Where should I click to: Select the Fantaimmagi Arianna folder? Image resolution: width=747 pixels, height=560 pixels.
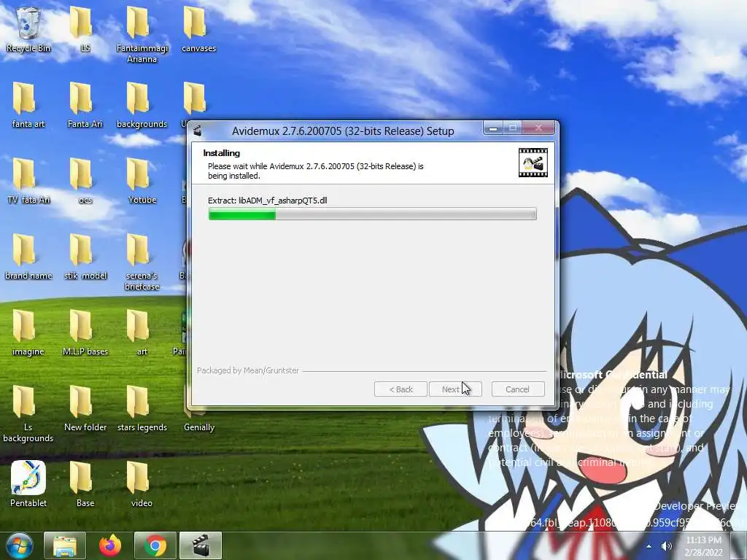point(142,35)
